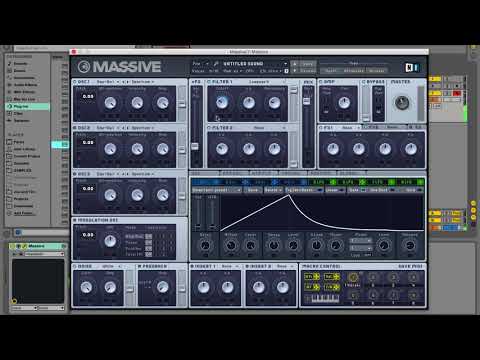Open the File menu in Massive
Screen dimensions: 480x360
[x=200, y=64]
